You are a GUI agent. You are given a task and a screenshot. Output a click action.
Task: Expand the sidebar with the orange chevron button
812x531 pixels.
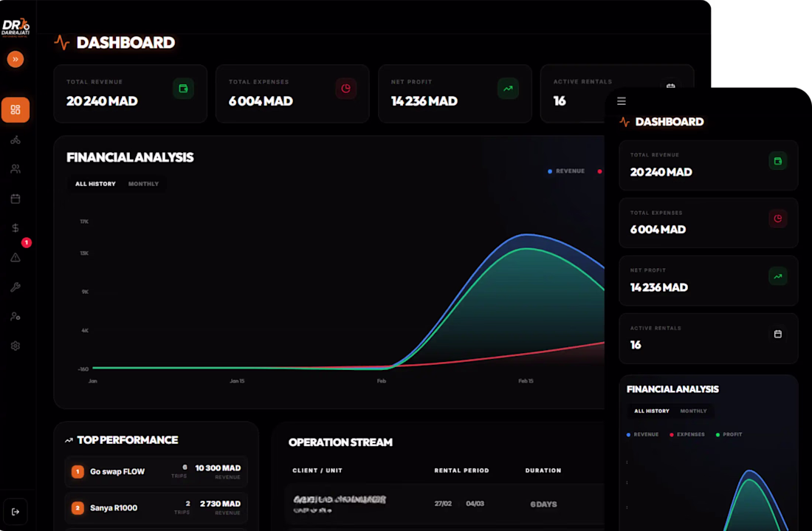click(16, 59)
